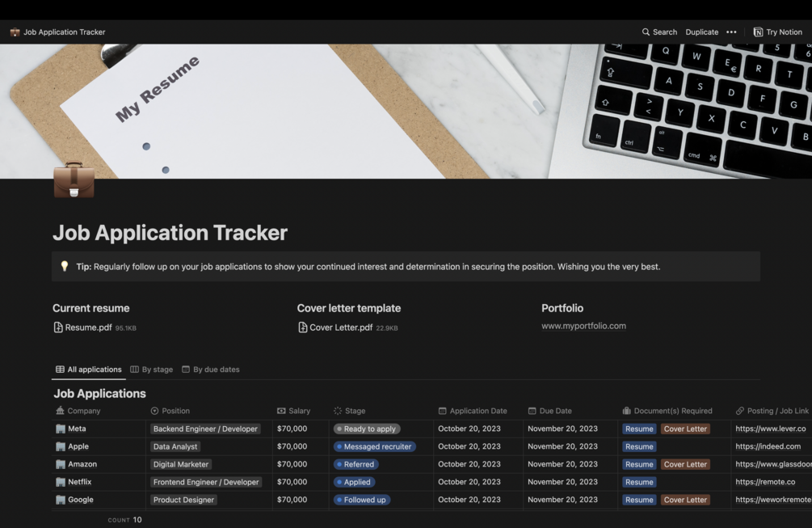Image resolution: width=812 pixels, height=528 pixels.
Task: Switch to the By stage tab
Action: point(151,370)
